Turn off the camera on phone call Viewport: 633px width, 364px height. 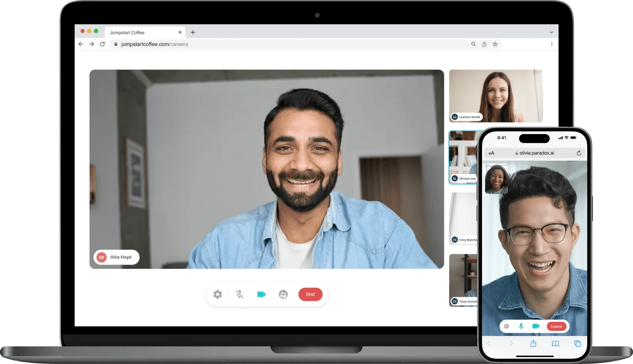tap(536, 326)
